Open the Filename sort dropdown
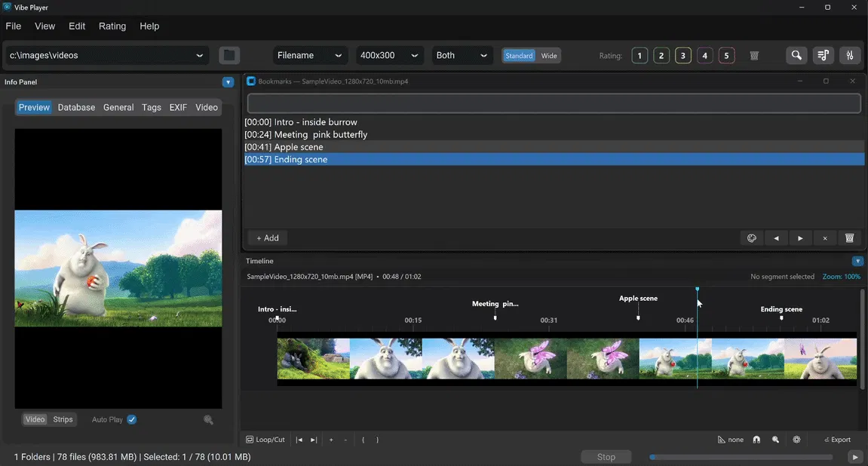868x466 pixels. pos(310,55)
